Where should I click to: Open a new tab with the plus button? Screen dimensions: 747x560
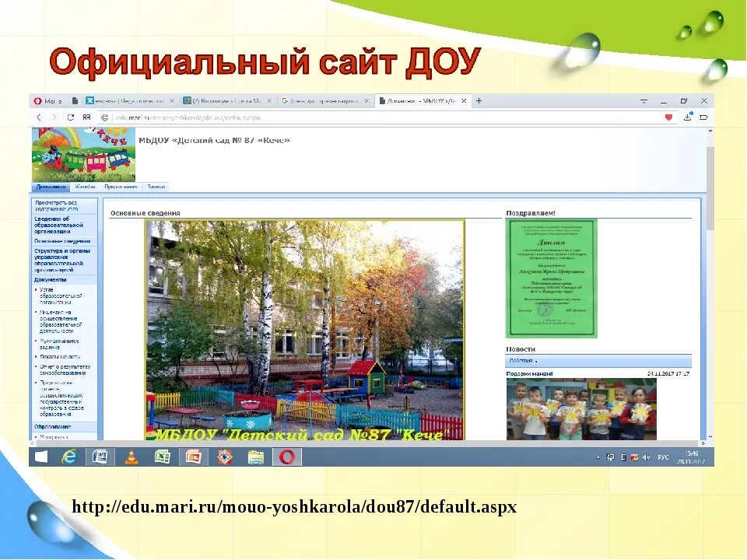pyautogui.click(x=479, y=101)
